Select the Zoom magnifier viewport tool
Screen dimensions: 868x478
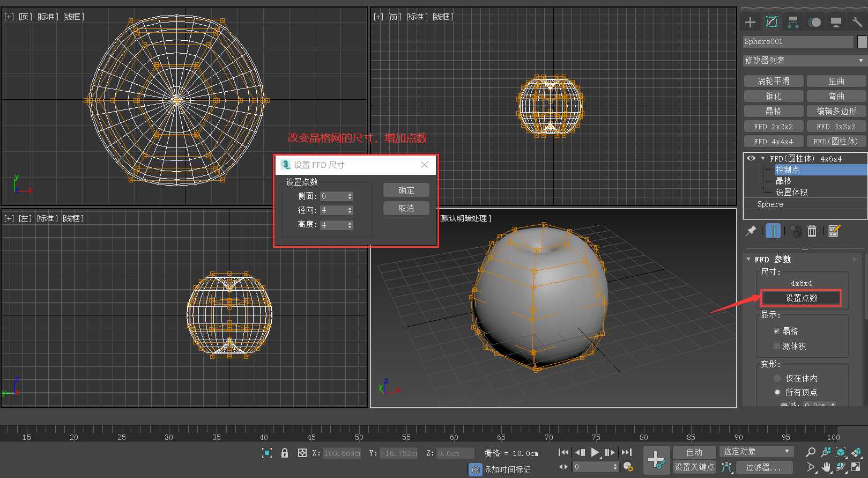tap(811, 452)
